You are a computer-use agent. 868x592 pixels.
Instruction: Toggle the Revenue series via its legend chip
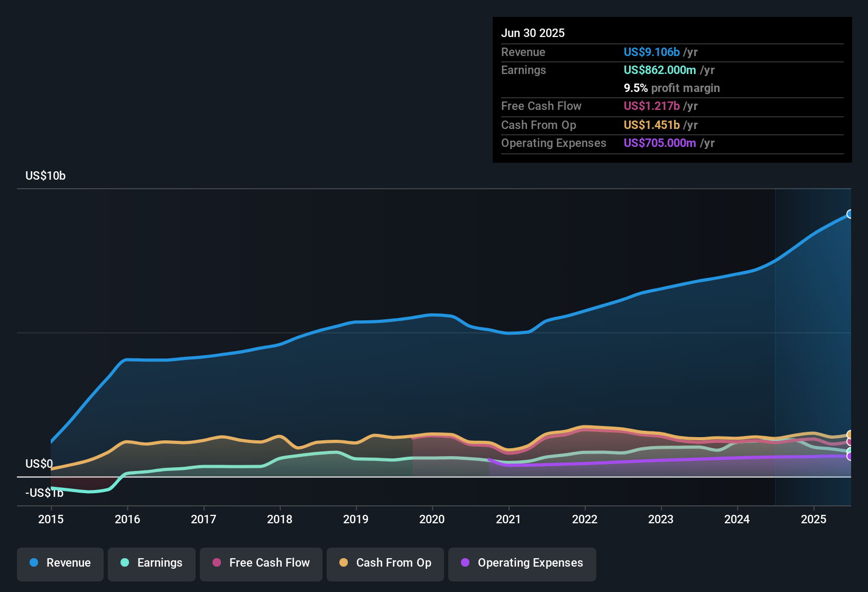pyautogui.click(x=60, y=563)
